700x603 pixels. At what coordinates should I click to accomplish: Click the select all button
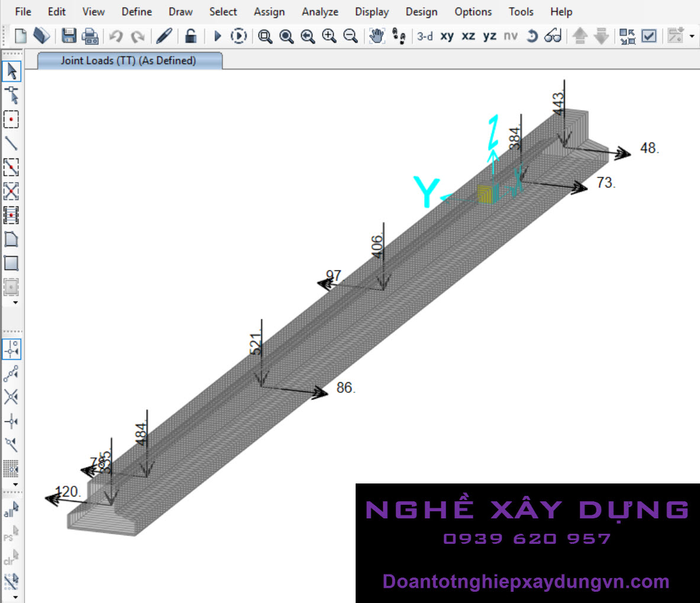pyautogui.click(x=11, y=510)
